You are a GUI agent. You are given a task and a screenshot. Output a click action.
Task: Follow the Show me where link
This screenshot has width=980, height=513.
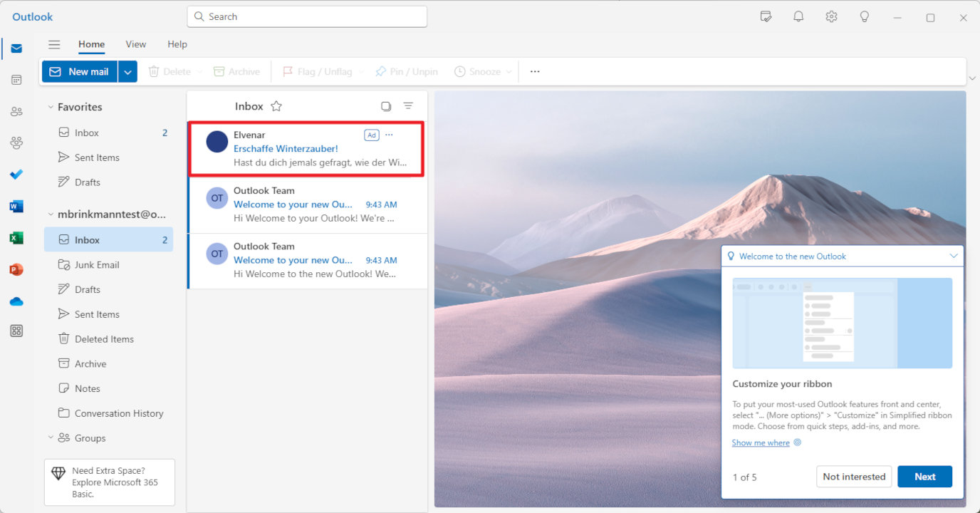[x=760, y=442]
